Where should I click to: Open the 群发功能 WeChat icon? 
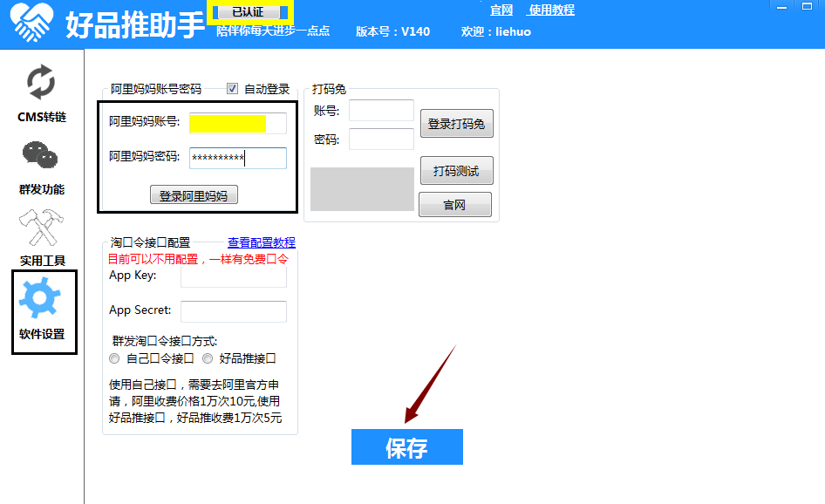[40, 155]
